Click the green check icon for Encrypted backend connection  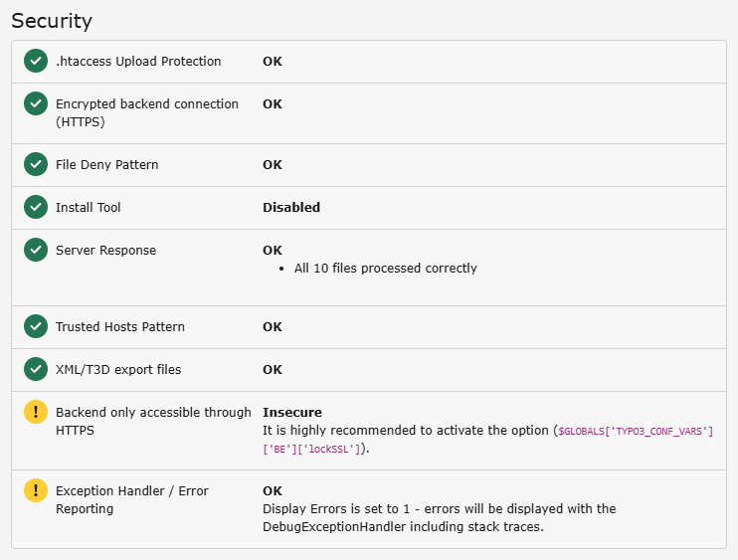click(x=36, y=104)
